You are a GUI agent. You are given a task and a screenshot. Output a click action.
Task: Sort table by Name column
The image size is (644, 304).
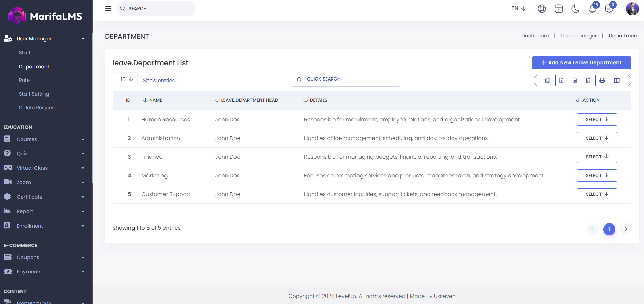pyautogui.click(x=153, y=100)
